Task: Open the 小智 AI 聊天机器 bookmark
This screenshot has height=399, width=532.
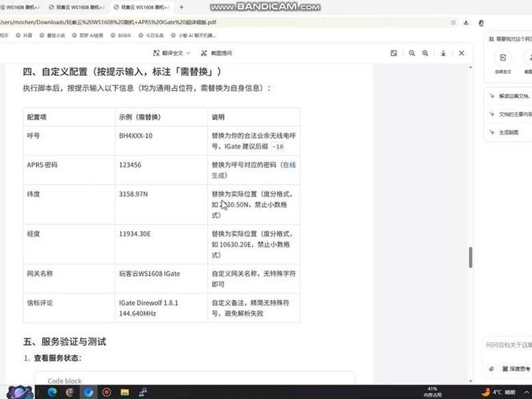Action: click(194, 35)
